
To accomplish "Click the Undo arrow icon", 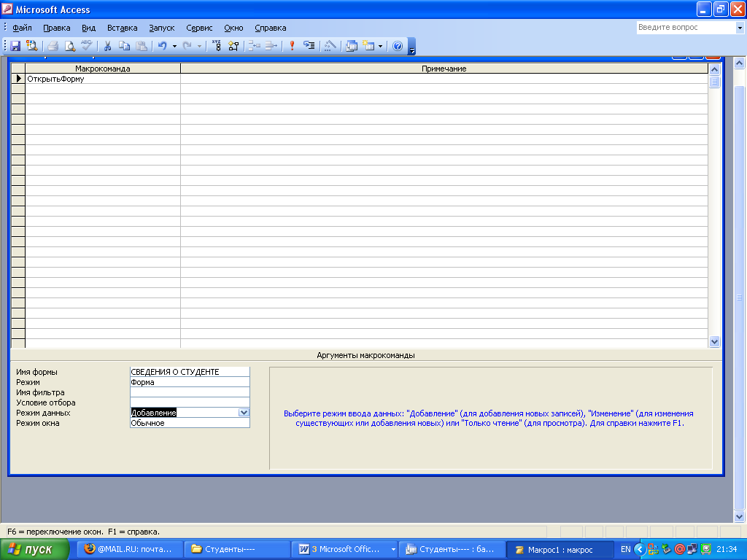I will [x=163, y=46].
